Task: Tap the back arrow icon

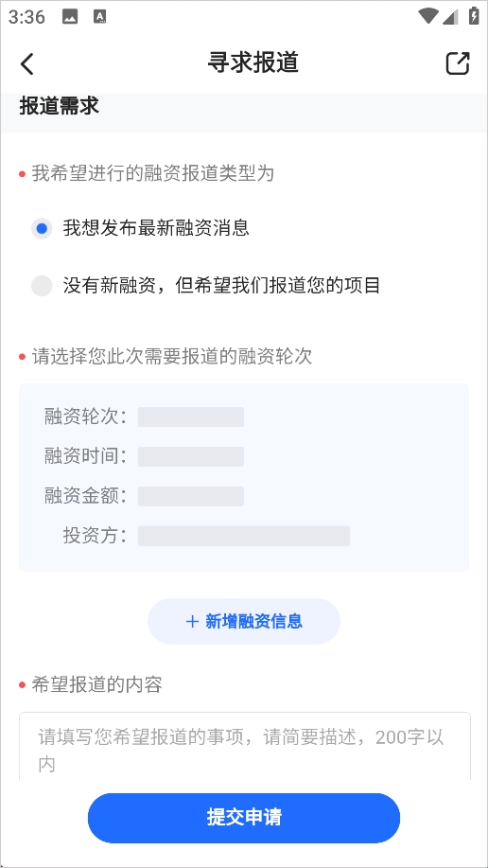Action: pos(27,63)
